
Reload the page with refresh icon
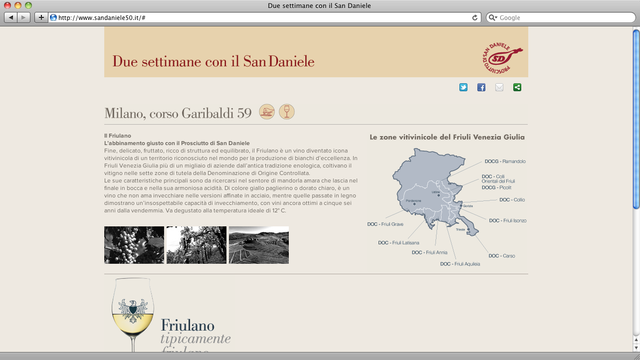click(x=475, y=18)
